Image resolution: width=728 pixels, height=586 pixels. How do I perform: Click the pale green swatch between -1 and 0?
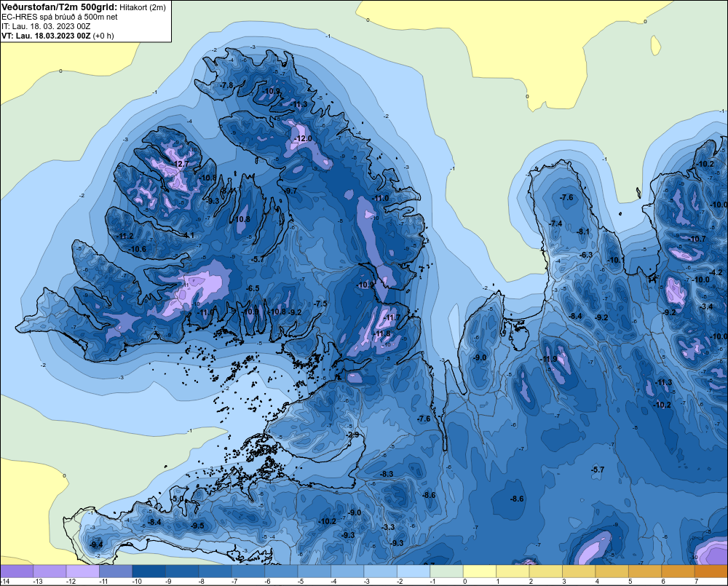pos(447,571)
